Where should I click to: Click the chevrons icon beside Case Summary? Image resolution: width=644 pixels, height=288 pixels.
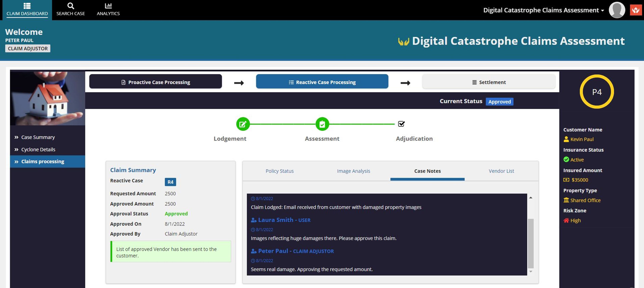coord(16,137)
